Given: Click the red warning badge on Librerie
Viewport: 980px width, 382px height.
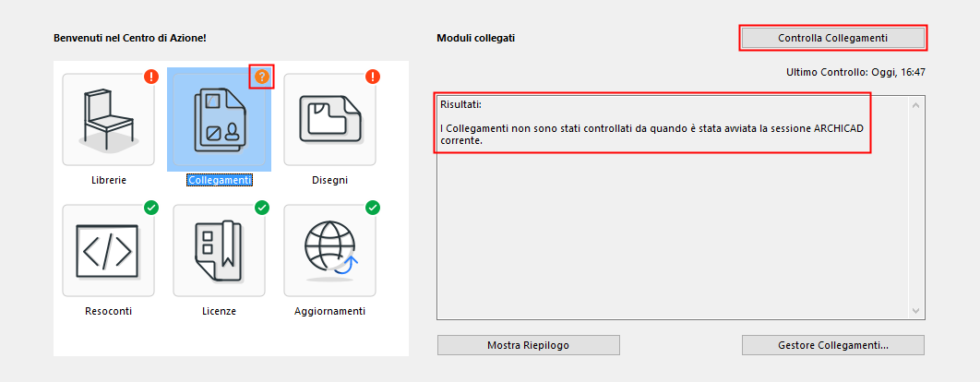Looking at the screenshot, I should (x=151, y=77).
